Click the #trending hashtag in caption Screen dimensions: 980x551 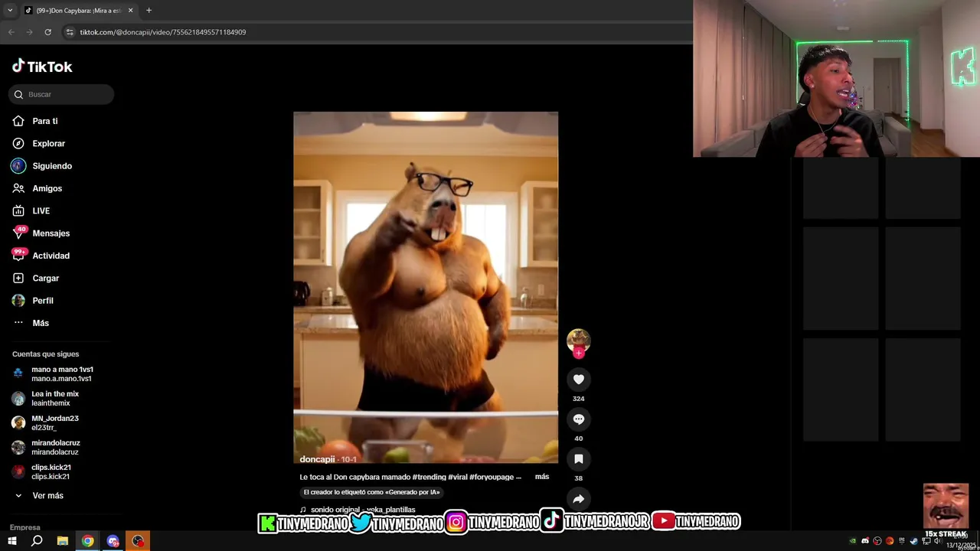[x=429, y=477]
